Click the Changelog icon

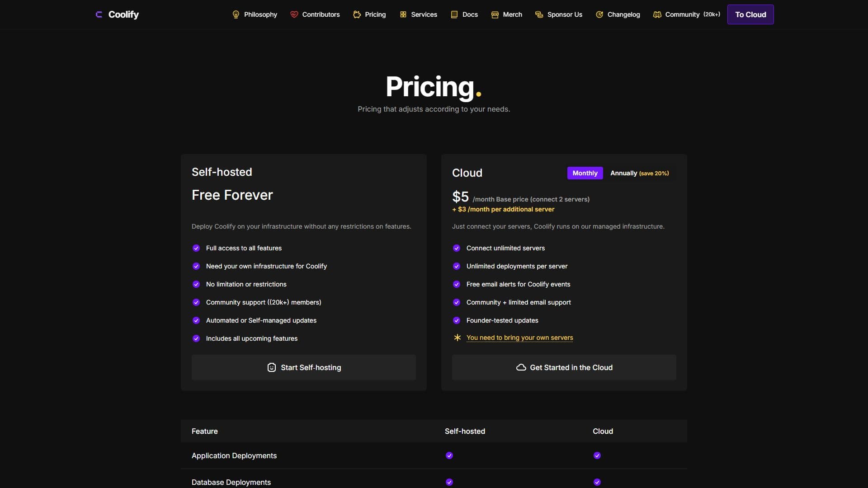click(599, 14)
